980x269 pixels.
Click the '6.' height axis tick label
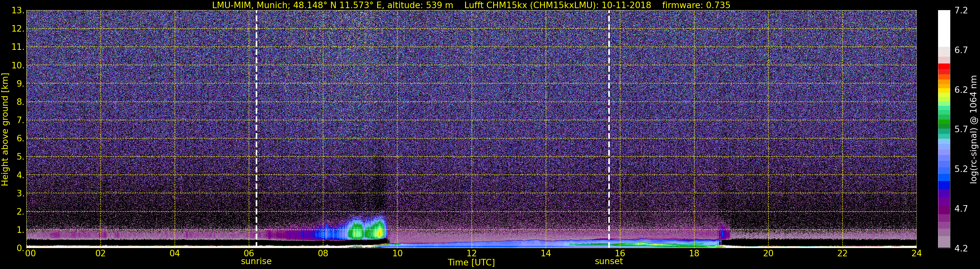coord(20,139)
